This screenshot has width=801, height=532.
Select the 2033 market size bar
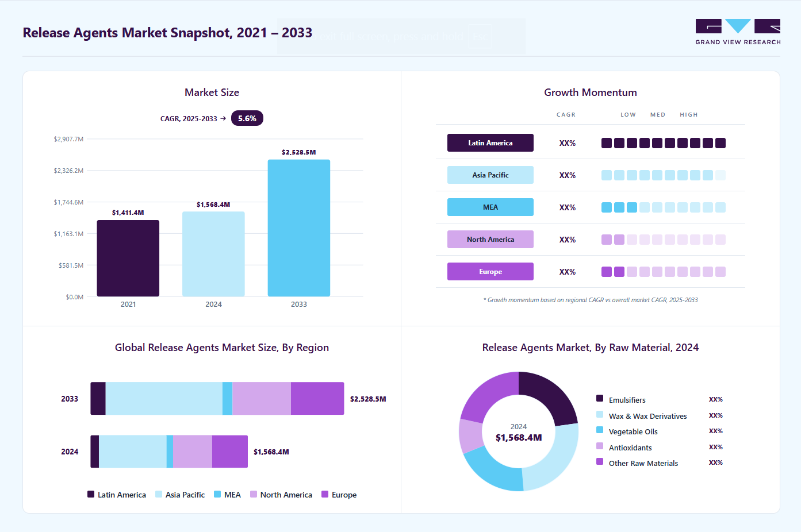pos(299,228)
